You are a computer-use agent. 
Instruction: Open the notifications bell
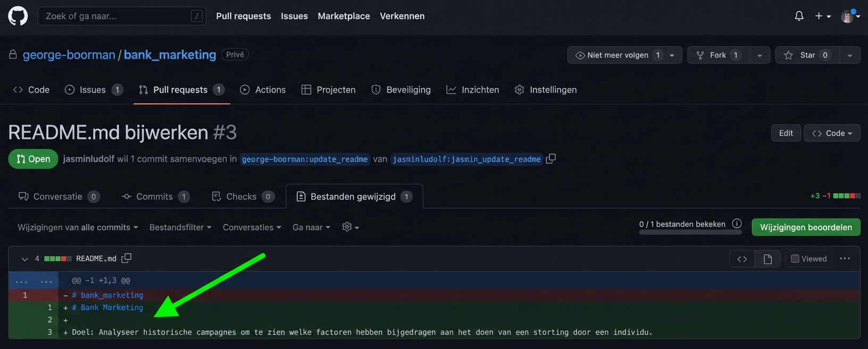click(x=799, y=16)
